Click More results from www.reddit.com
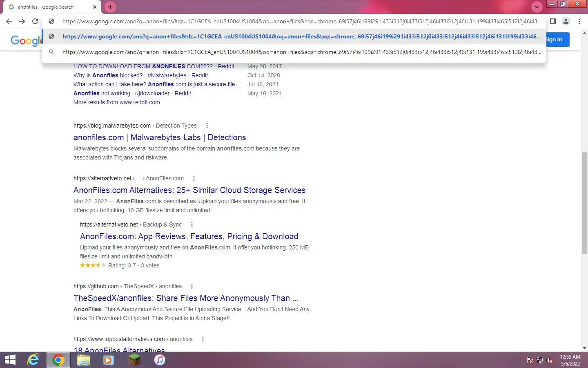588x368 pixels. pos(117,102)
